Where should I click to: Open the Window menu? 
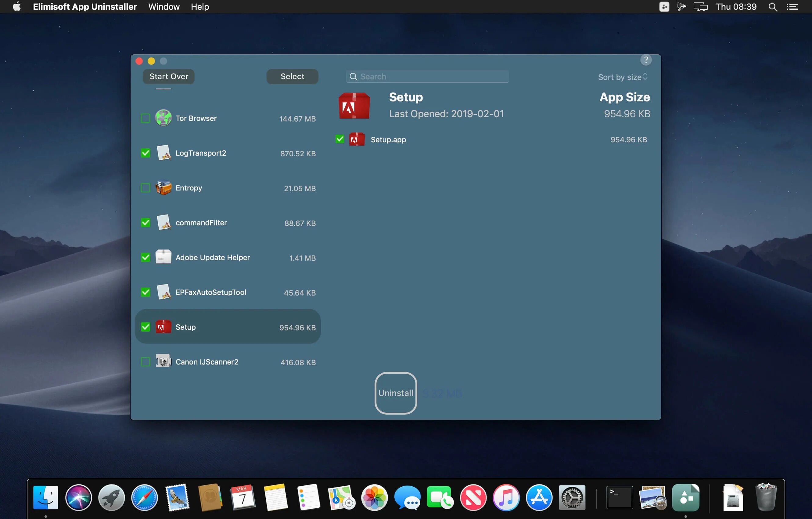coord(164,7)
